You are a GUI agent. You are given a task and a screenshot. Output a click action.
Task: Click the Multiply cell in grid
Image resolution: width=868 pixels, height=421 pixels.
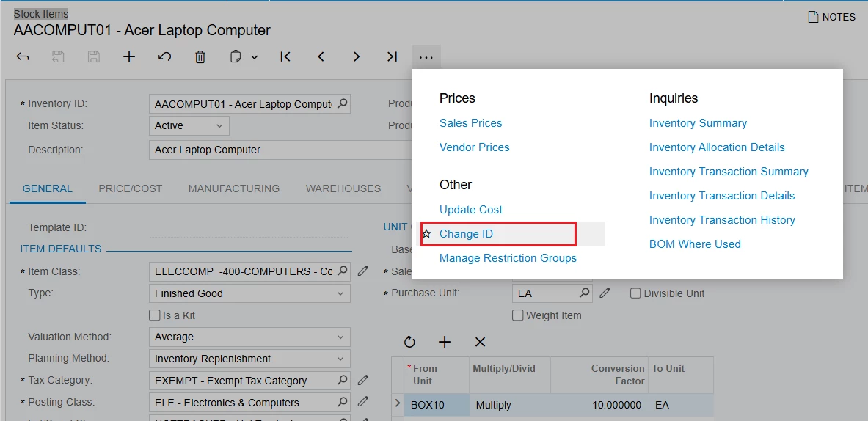point(509,405)
